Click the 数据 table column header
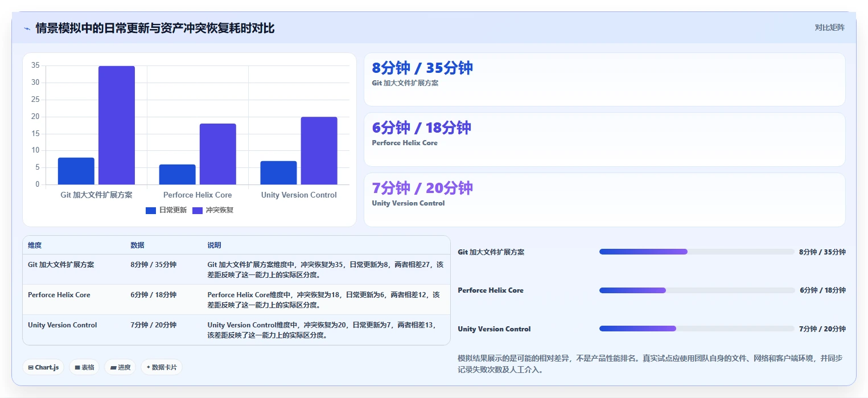The image size is (868, 398). coord(137,245)
